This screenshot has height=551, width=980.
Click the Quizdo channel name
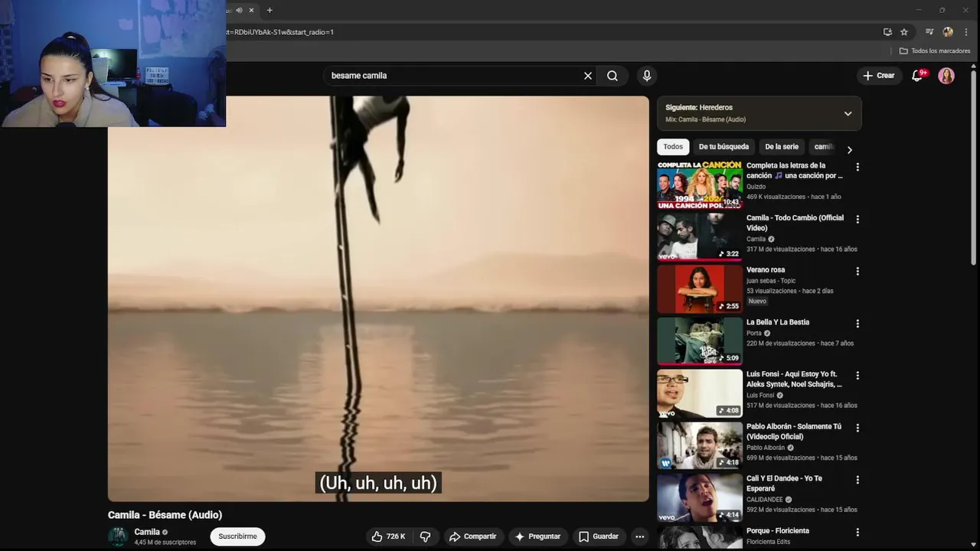(x=756, y=187)
